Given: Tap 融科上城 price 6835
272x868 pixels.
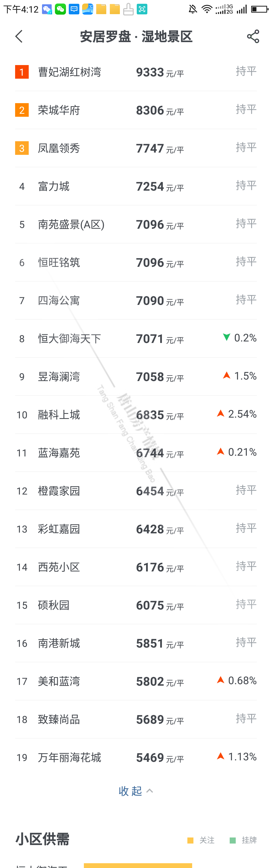Looking at the screenshot, I should point(150,415).
